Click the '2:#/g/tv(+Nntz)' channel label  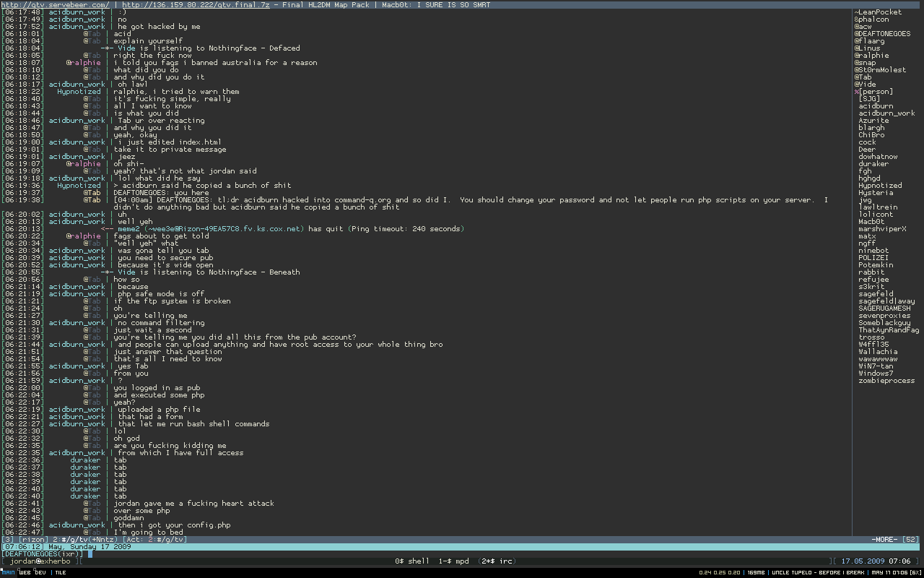(x=85, y=540)
